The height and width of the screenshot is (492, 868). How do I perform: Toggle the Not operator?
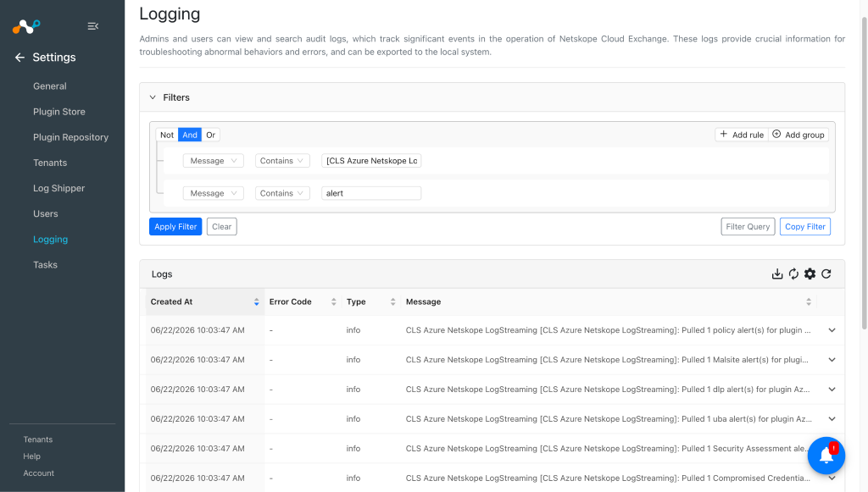tap(167, 135)
